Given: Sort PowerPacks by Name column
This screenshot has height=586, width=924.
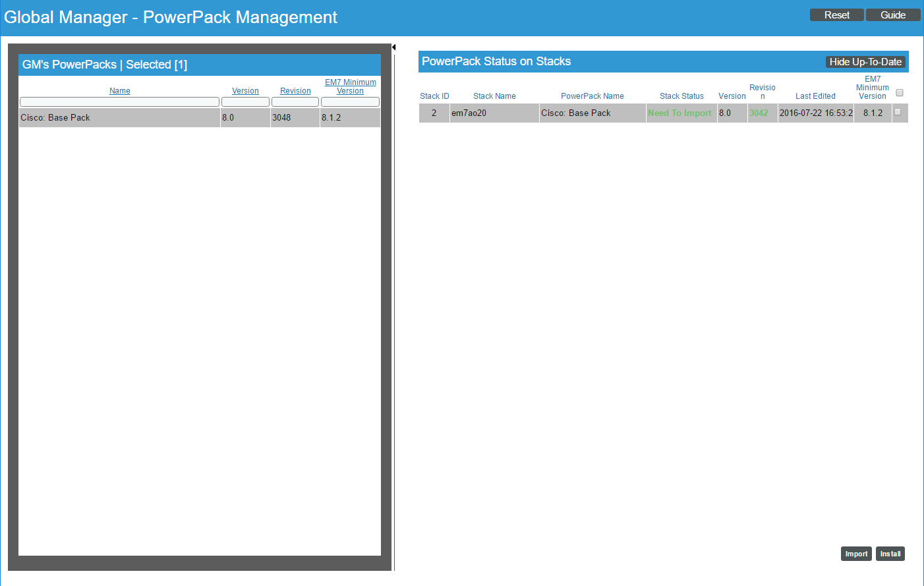Looking at the screenshot, I should tap(120, 91).
